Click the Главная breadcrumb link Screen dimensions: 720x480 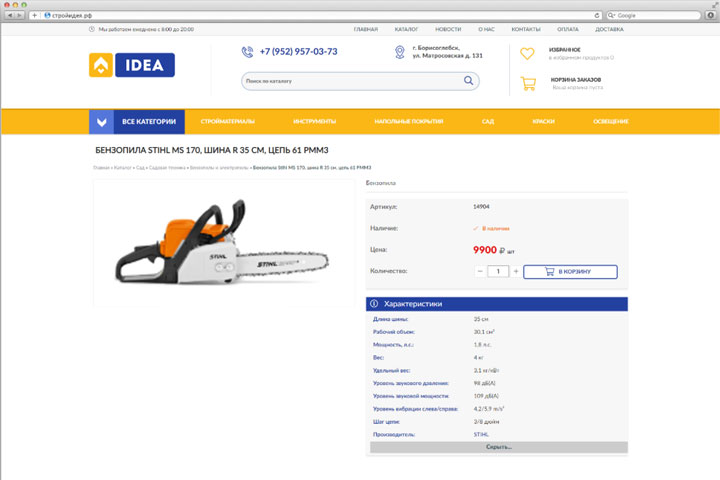101,168
